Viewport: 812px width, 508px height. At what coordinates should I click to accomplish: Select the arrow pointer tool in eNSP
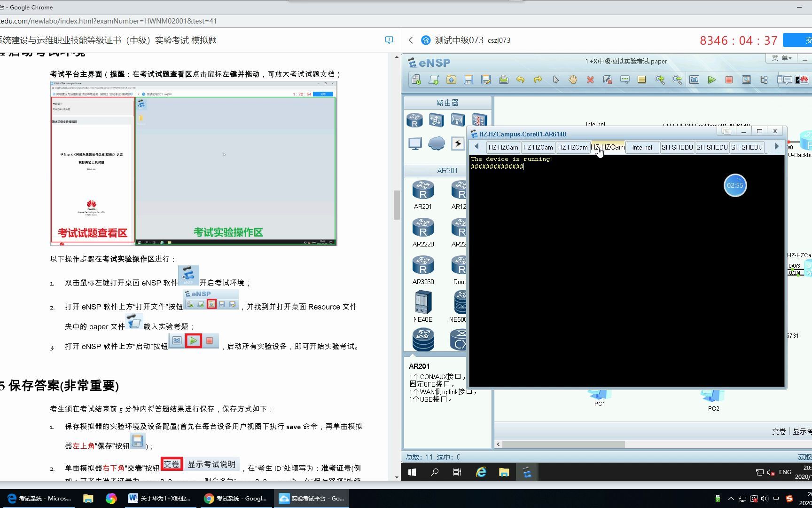556,79
